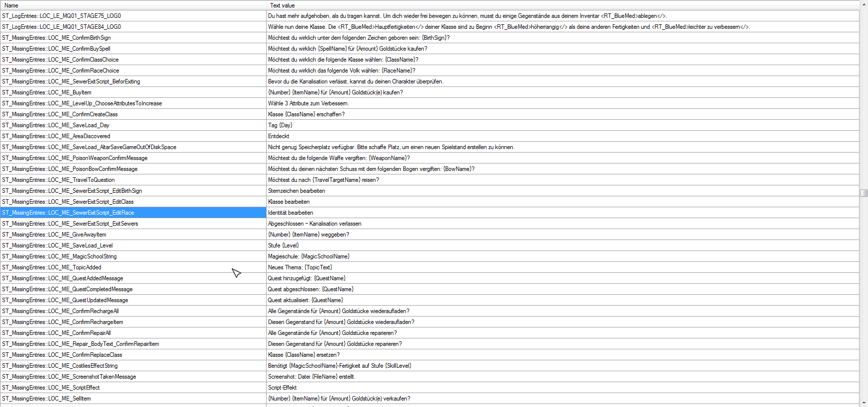Screen dimensions: 868x407
Task: Select row LOC_ME_ConfirmBuySpell
Action: pyautogui.click(x=430, y=49)
